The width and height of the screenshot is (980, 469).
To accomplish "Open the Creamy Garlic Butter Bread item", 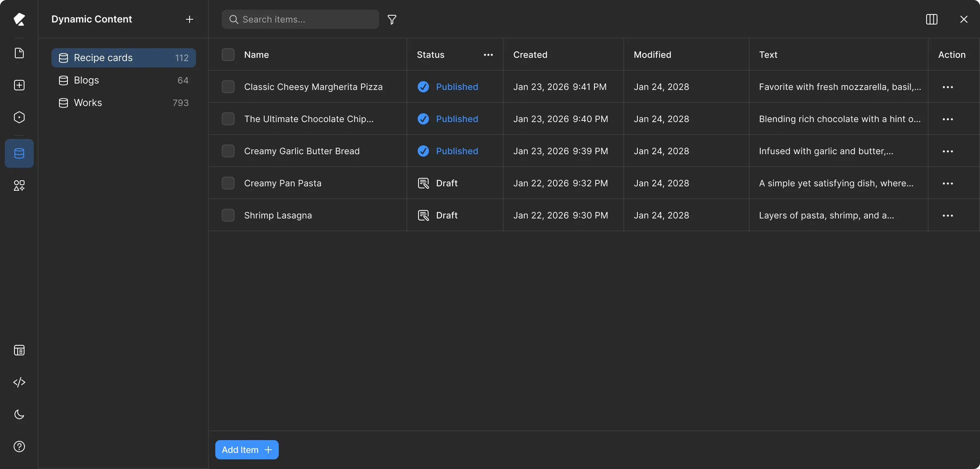I will point(302,151).
